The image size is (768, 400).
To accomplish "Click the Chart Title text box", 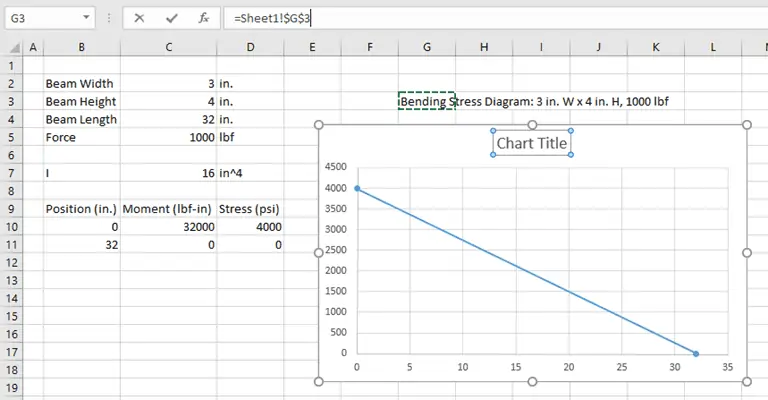I will (532, 143).
